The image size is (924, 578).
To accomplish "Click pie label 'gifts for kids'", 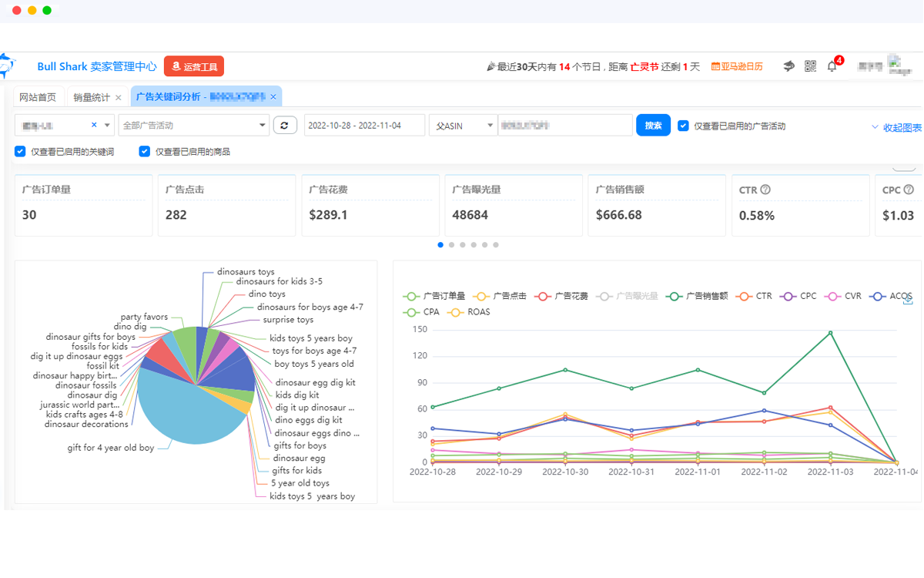I will pyautogui.click(x=296, y=471).
